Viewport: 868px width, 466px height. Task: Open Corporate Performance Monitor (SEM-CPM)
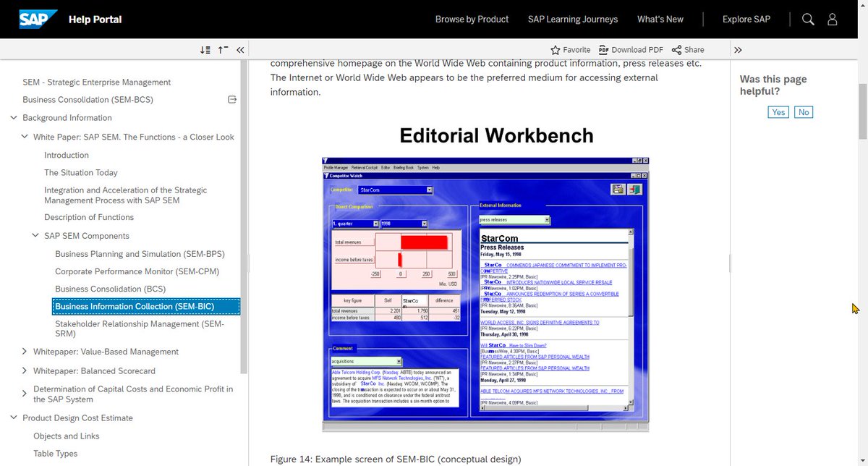(137, 271)
